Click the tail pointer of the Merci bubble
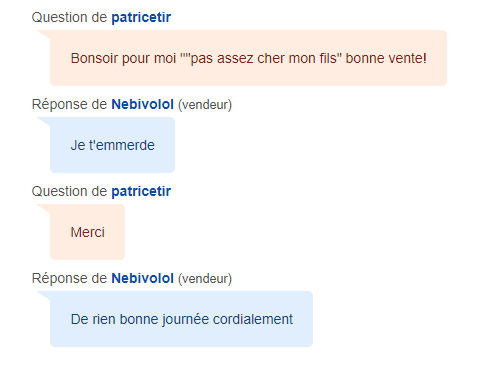The width and height of the screenshot is (480, 367). [43, 208]
